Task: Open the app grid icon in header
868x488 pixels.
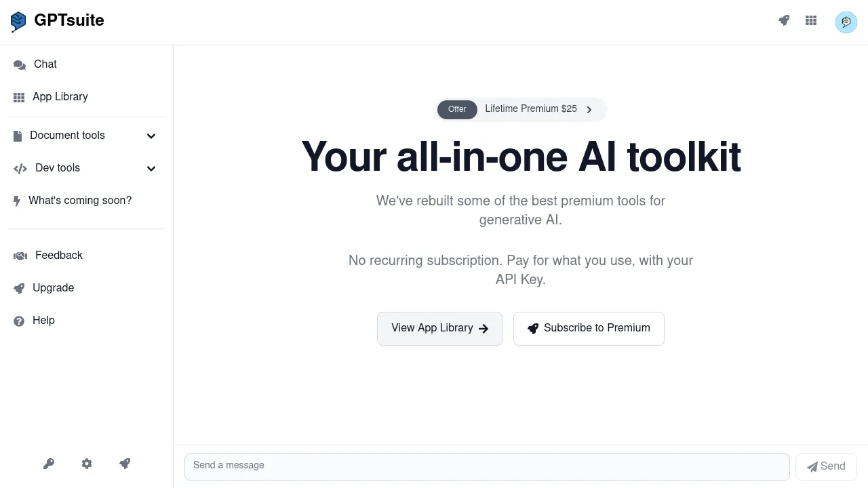Action: tap(811, 20)
